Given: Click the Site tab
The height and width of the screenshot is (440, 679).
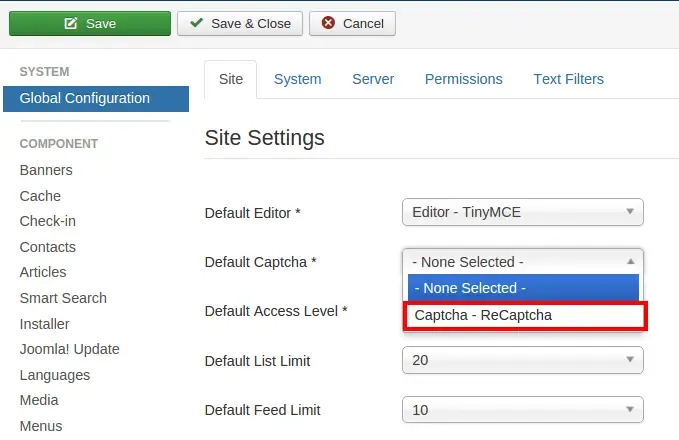Looking at the screenshot, I should click(231, 79).
